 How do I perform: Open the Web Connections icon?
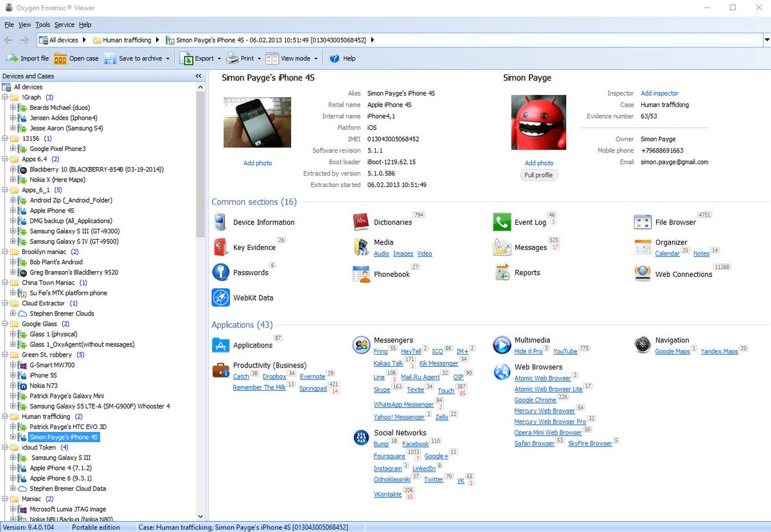[x=642, y=274]
